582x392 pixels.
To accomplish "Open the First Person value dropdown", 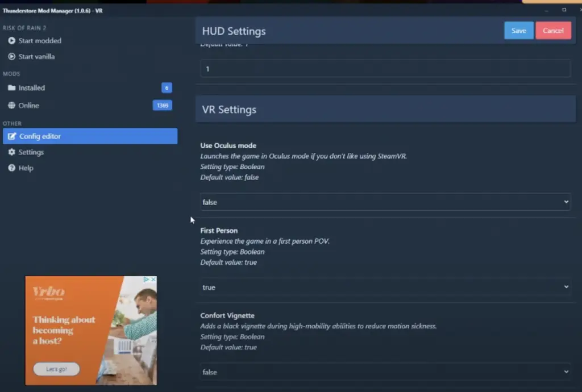I will (x=385, y=287).
